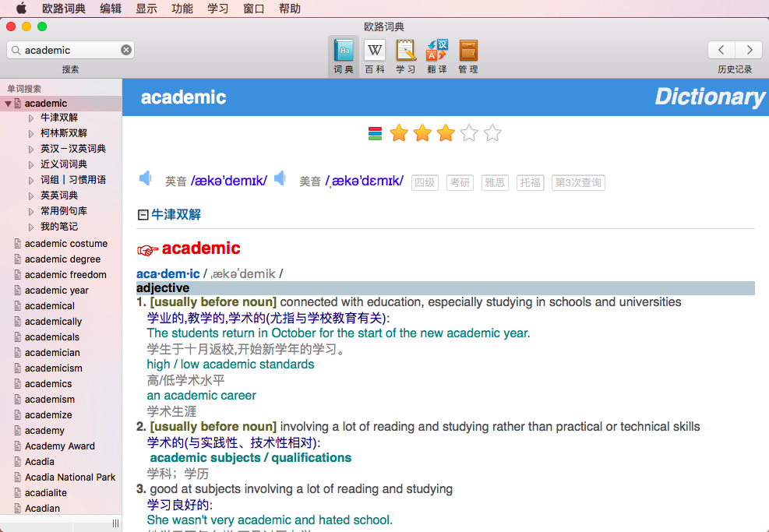Open the 学习 menu in menu bar

coord(217,9)
